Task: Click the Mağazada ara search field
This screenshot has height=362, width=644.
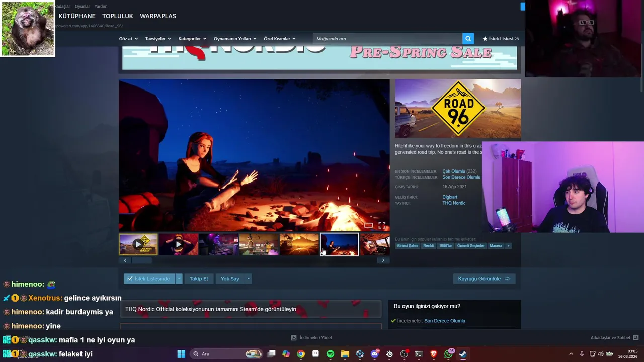Action: 387,39
